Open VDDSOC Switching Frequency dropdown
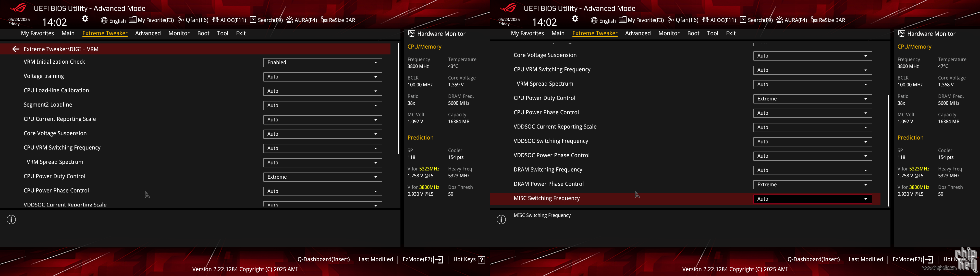Viewport: 980px width, 276px height. pyautogui.click(x=813, y=142)
